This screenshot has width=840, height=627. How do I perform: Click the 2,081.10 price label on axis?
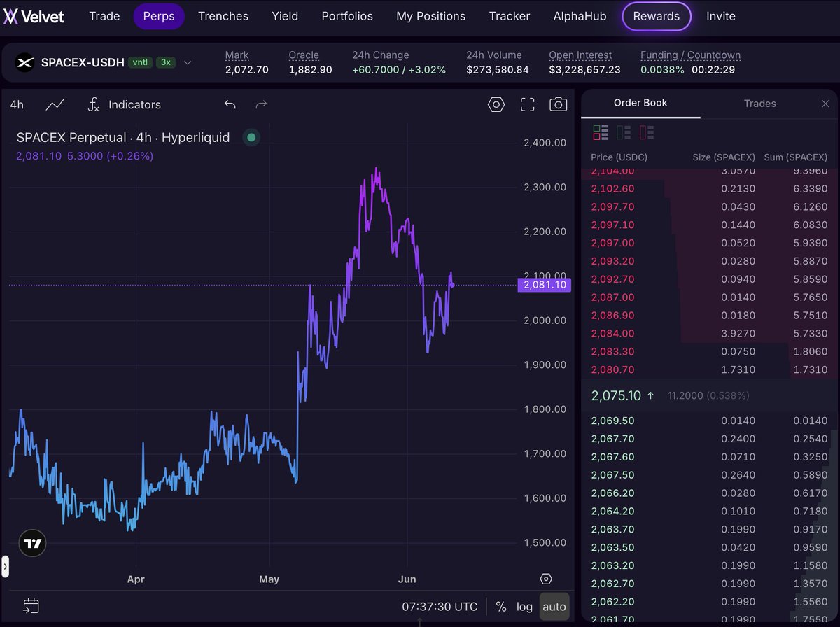545,285
